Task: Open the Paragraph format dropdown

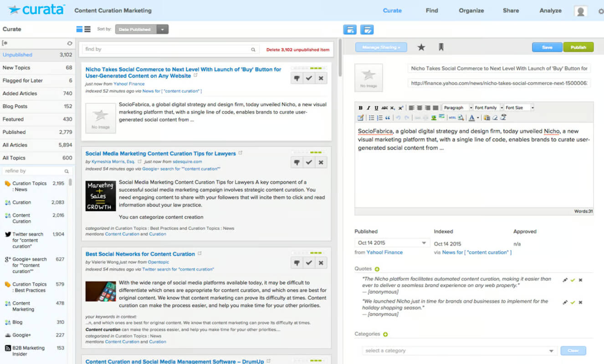Action: (458, 108)
